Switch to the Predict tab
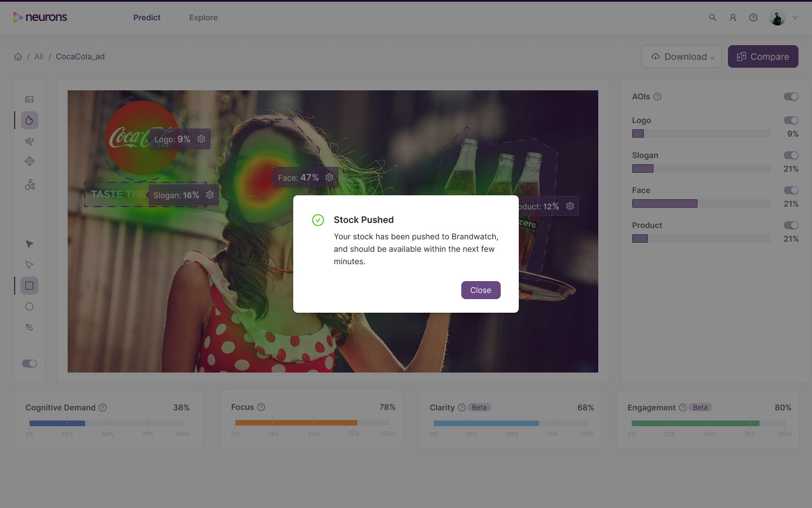Viewport: 812px width, 508px height. pos(147,17)
